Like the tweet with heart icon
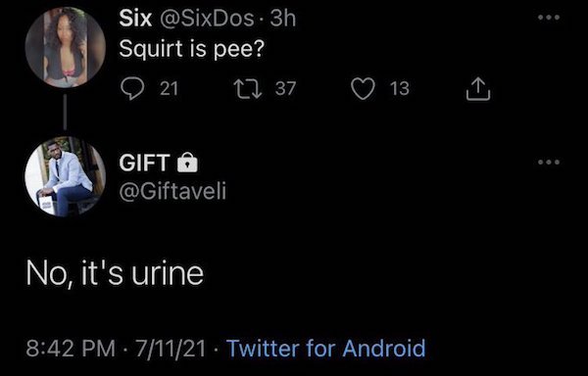Screen dimensions: 588x376 (x=363, y=89)
